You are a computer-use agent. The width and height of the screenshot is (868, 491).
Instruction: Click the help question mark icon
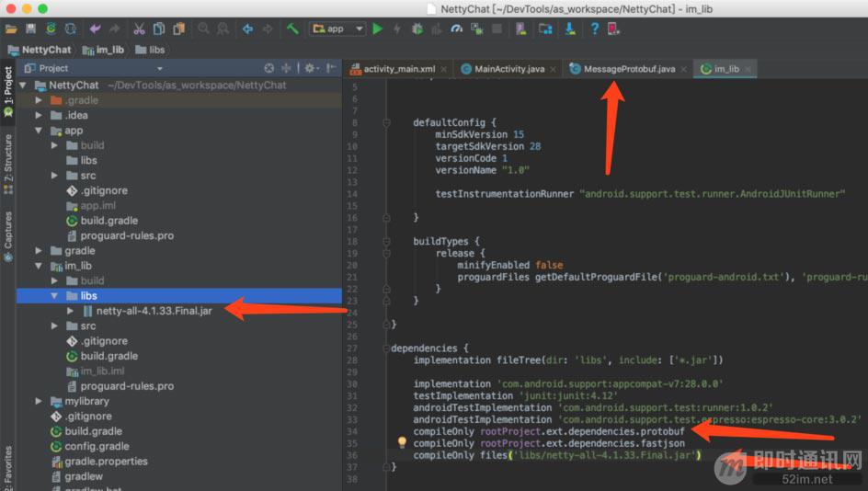(x=594, y=29)
